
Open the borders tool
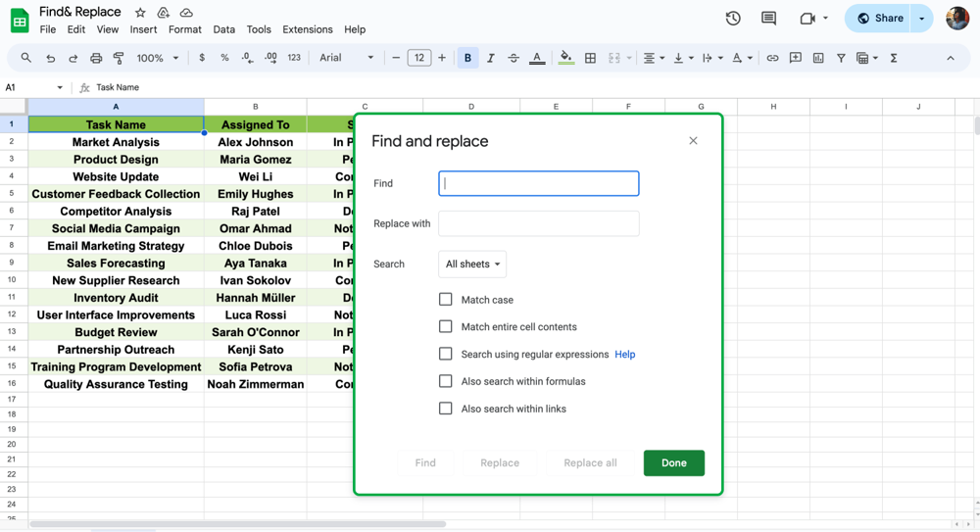[x=590, y=58]
